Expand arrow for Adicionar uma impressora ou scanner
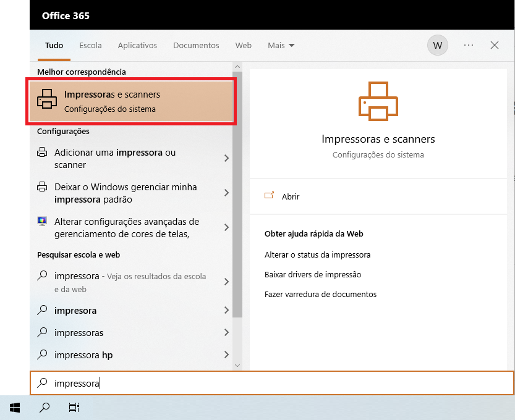Screen dimensions: 515x420 (226, 159)
